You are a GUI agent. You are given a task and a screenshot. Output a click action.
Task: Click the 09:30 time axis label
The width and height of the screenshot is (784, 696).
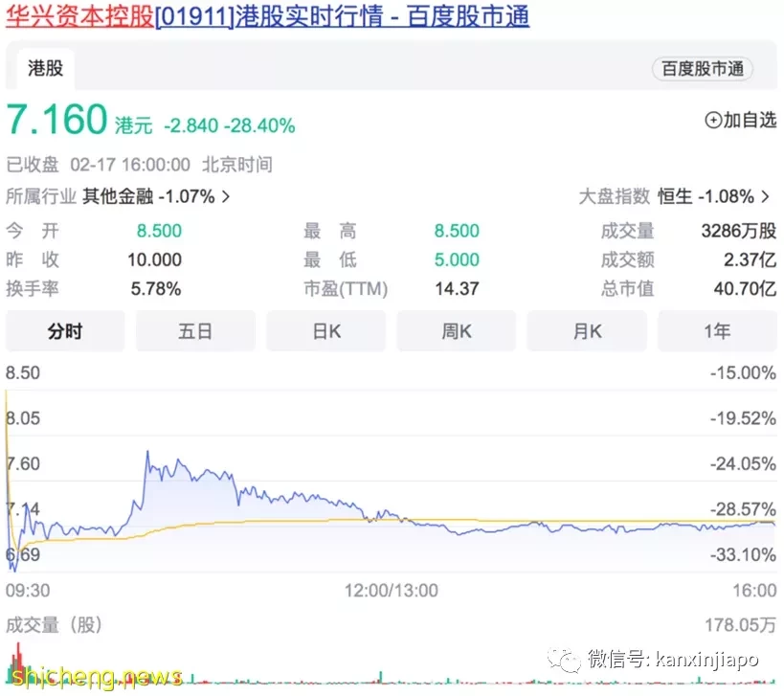pos(28,591)
